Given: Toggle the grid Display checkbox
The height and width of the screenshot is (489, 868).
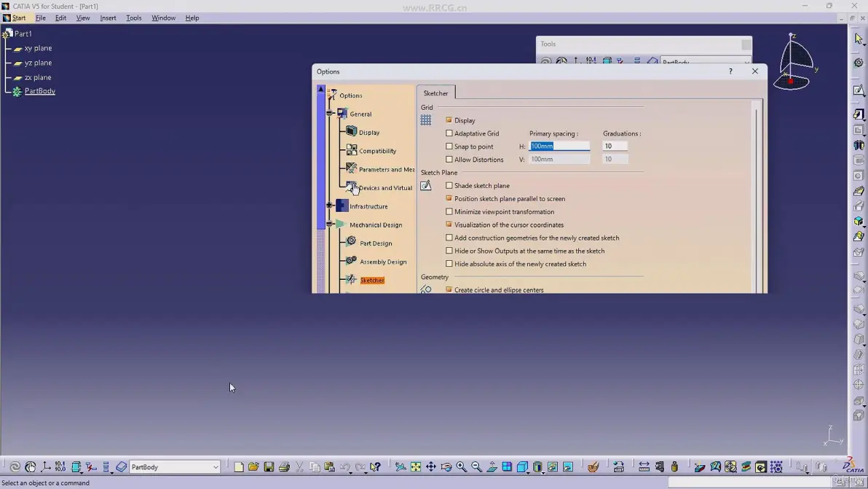Looking at the screenshot, I should click(x=449, y=120).
